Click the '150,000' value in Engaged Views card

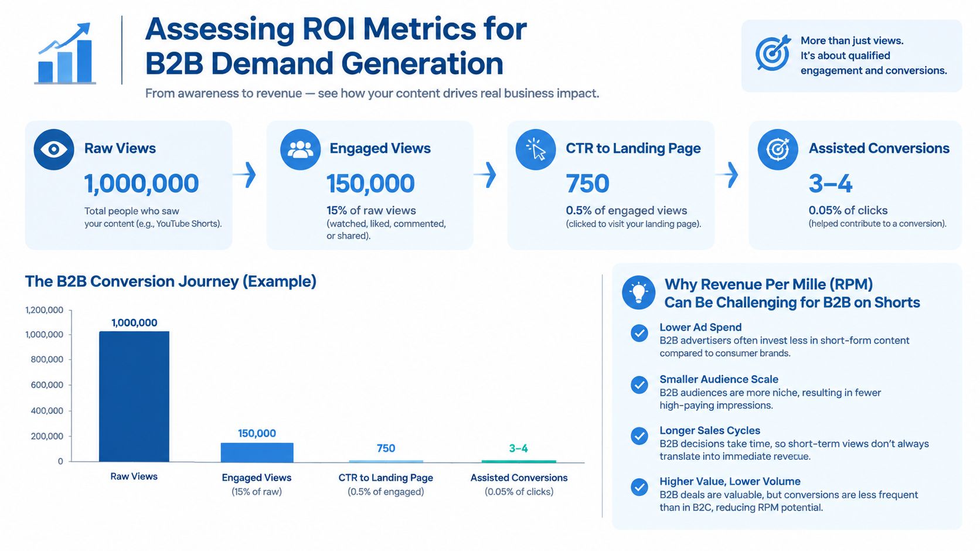tap(370, 183)
